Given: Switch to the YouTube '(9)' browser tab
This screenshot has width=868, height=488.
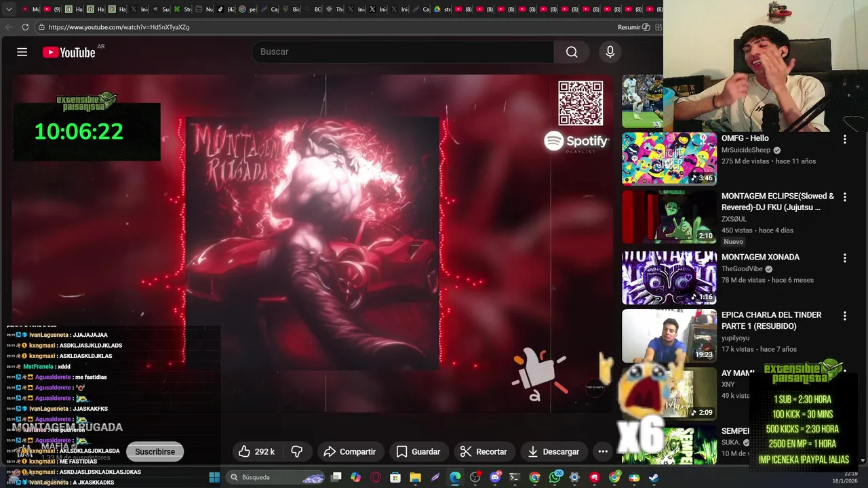Looking at the screenshot, I should pyautogui.click(x=52, y=9).
